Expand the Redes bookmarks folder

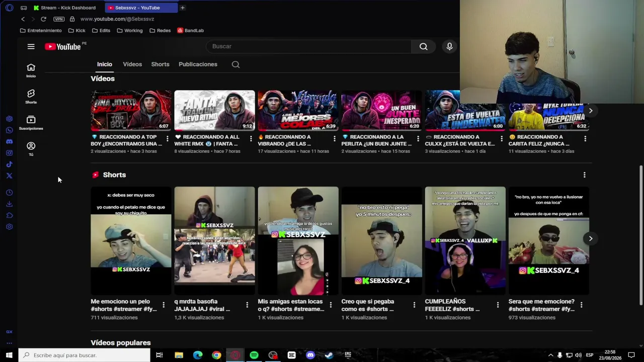[160, 31]
